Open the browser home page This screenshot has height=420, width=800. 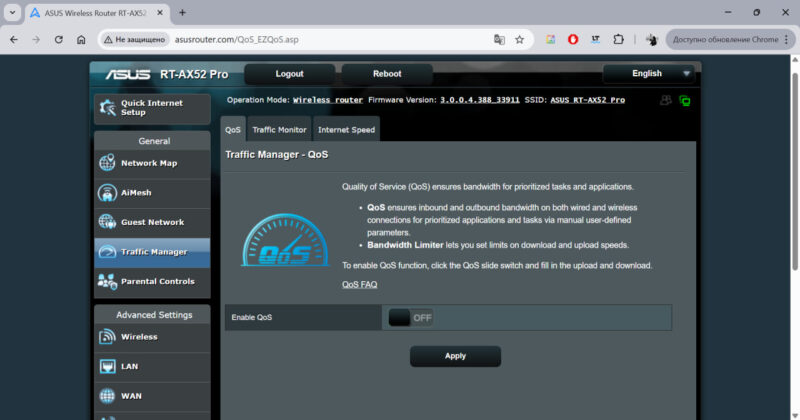coord(81,39)
